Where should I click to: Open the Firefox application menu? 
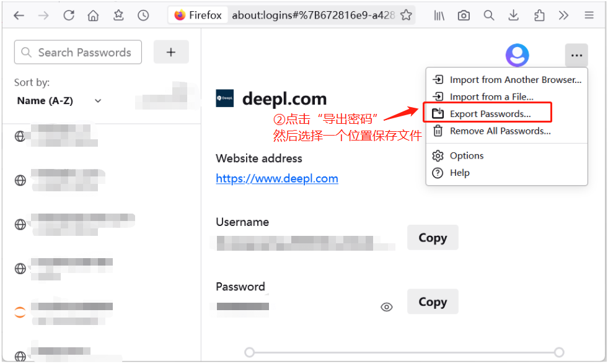coord(589,15)
